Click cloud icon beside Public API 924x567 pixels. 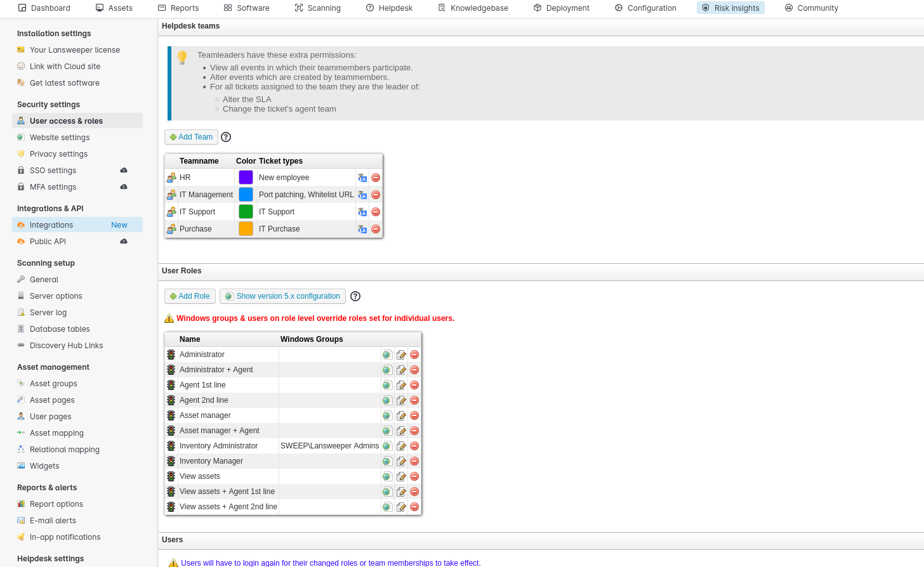click(124, 242)
